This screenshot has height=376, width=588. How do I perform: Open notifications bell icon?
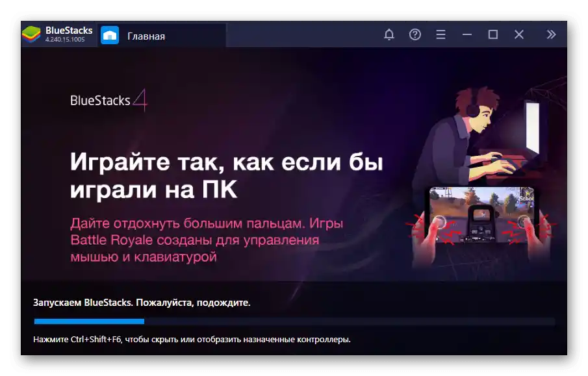tap(389, 34)
